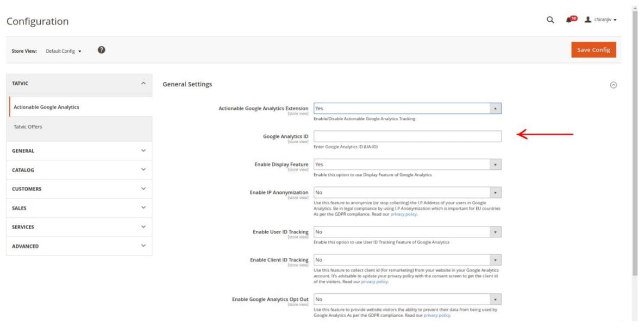
Task: Open the Enable Google Analytics Opt Out dropdown
Action: coord(408,299)
